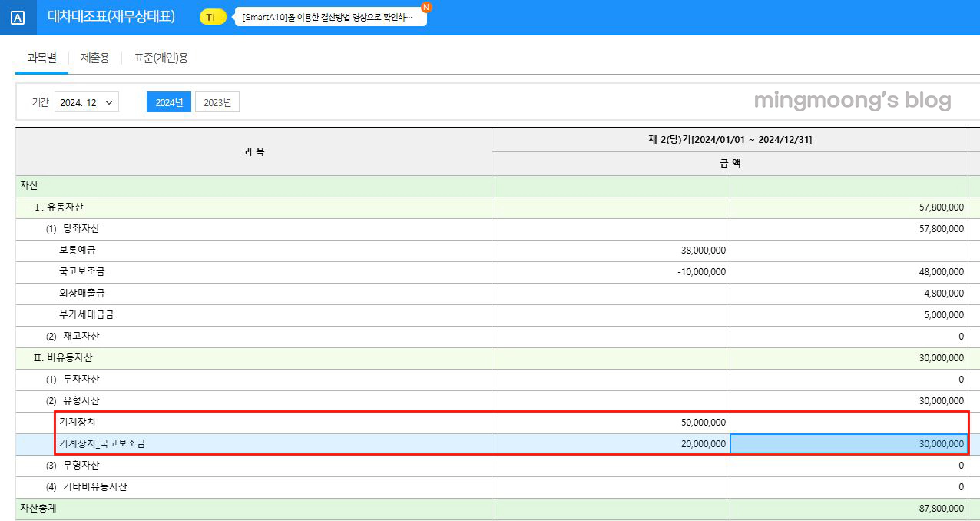
Task: Switch to the 표준(개인)용 tab
Action: click(x=161, y=58)
